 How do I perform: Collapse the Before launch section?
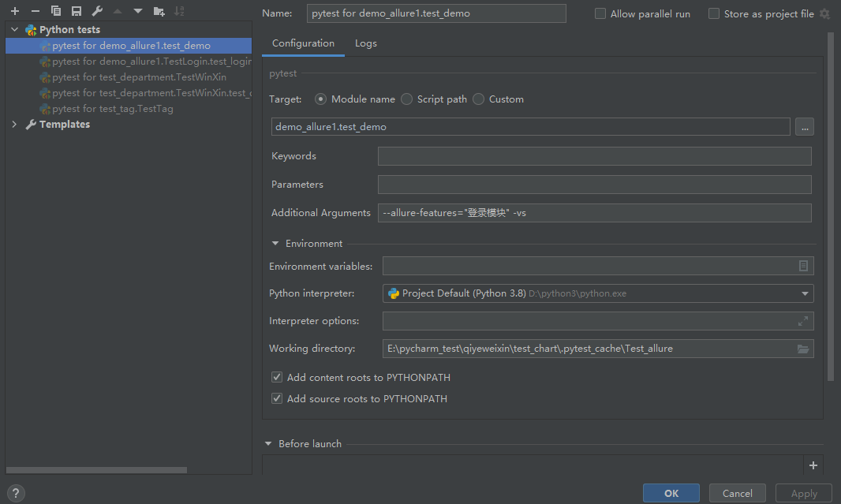click(268, 444)
